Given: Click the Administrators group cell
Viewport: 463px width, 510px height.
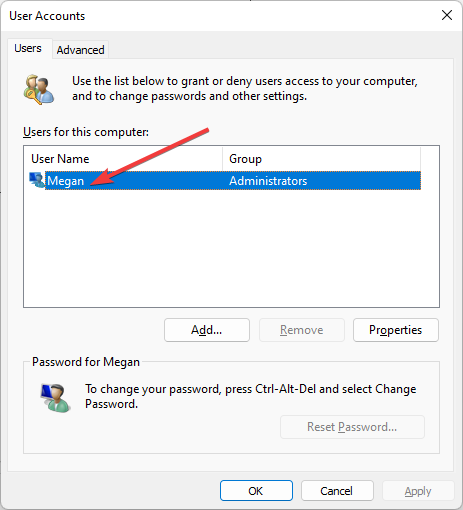Looking at the screenshot, I should point(268,181).
